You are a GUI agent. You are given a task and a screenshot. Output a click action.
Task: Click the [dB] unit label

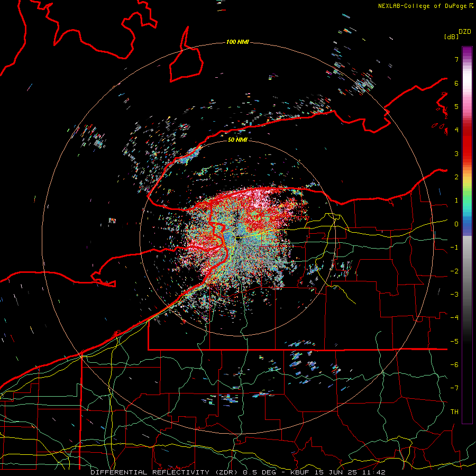coord(452,36)
